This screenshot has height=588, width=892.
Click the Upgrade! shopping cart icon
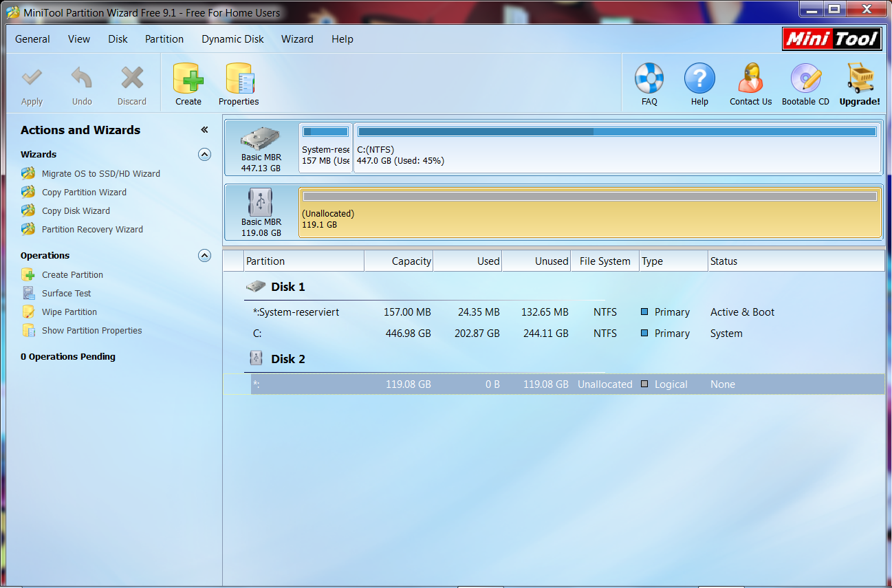860,78
